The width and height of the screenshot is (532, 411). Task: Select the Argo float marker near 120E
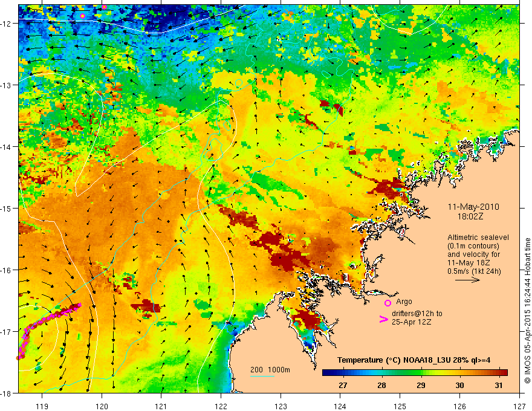(x=104, y=7)
